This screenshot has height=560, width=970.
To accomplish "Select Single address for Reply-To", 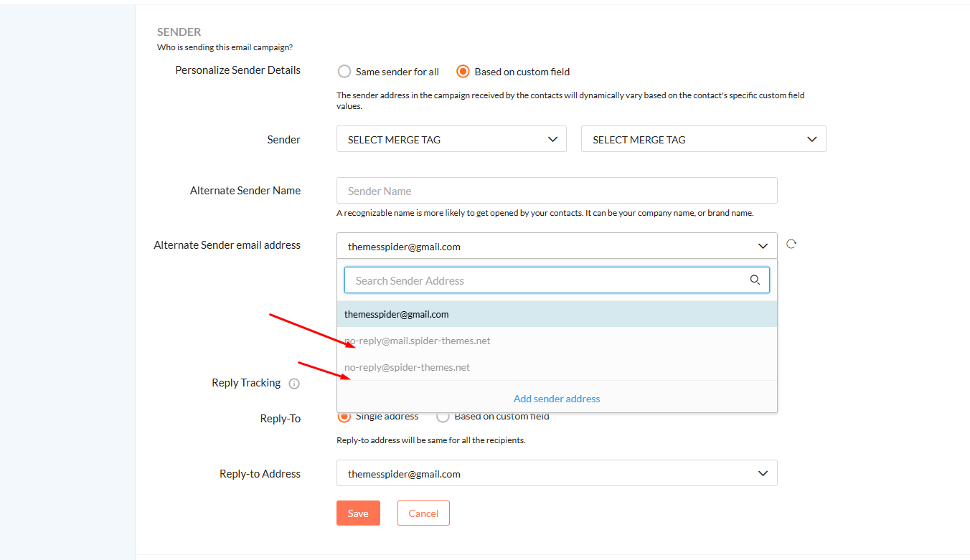I will [x=345, y=417].
